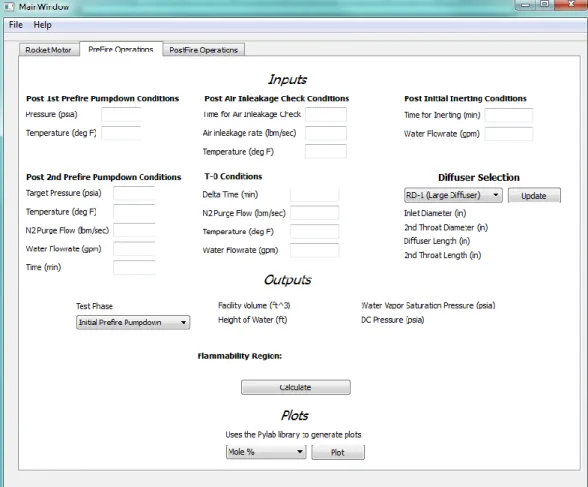
Task: Click T-0 Water Flowrate (gpm) field
Action: 314,250
